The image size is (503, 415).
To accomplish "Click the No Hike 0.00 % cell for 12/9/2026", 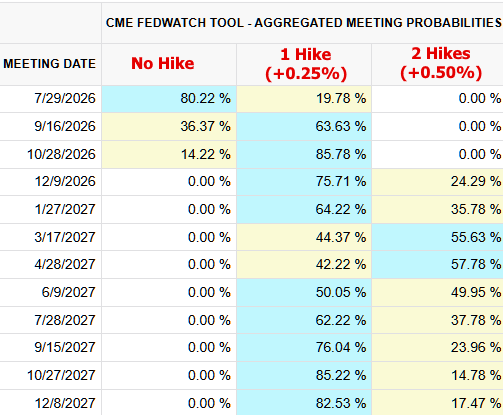I will pyautogui.click(x=169, y=182).
